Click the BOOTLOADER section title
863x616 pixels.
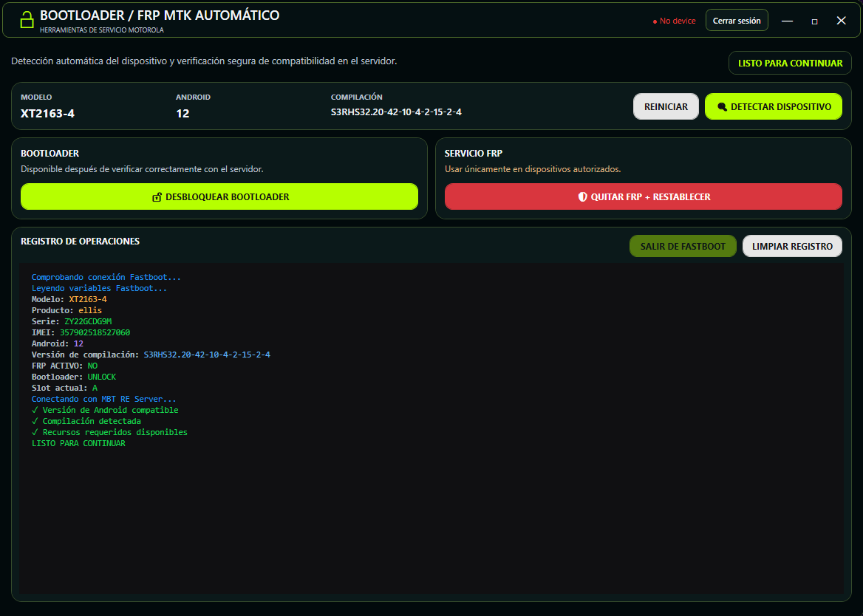point(50,154)
